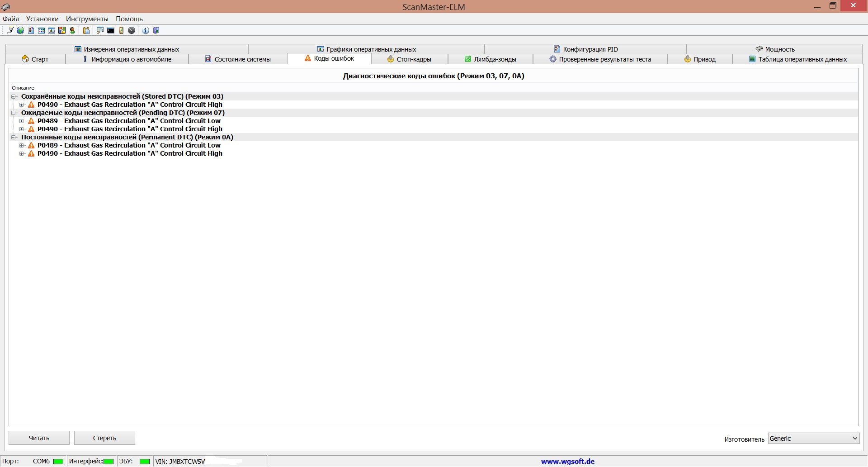Click the Стереть button
The height and width of the screenshot is (467, 868).
coord(104,438)
